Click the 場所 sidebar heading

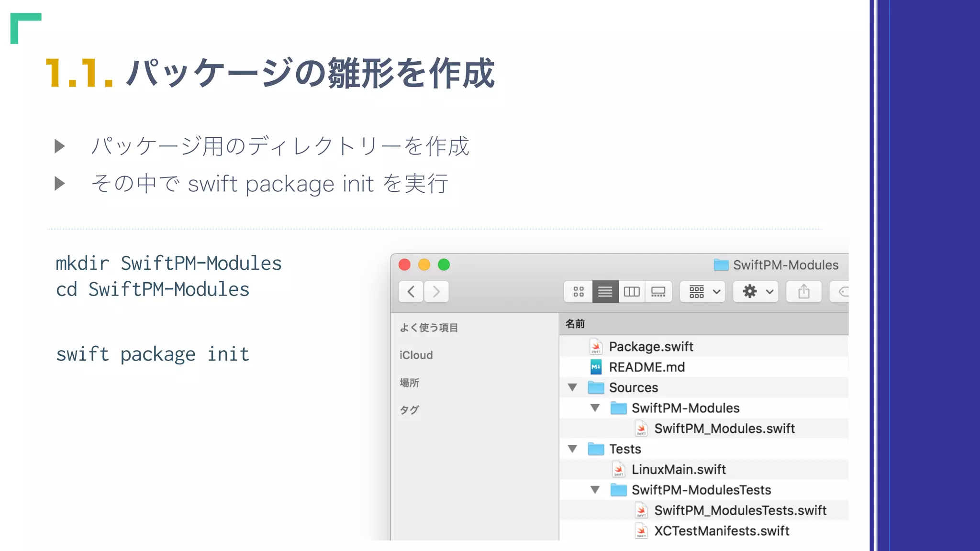(409, 383)
